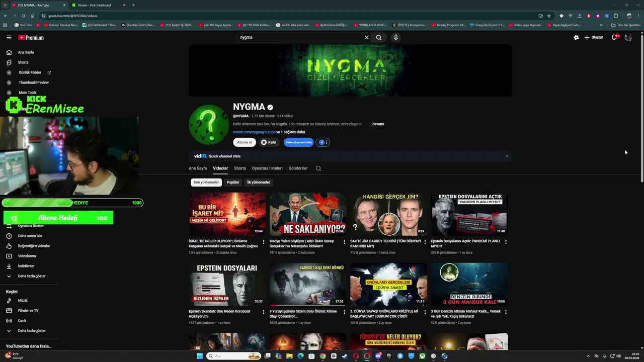Click the vidIQ extension icon beside Oluştur
644x362 pixels.
click(576, 37)
